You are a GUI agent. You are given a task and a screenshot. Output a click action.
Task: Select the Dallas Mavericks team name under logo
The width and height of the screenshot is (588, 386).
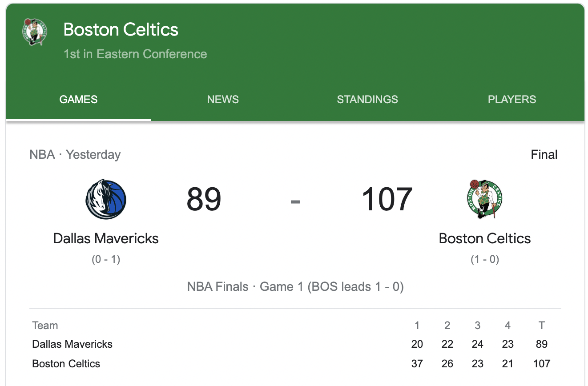coord(106,238)
